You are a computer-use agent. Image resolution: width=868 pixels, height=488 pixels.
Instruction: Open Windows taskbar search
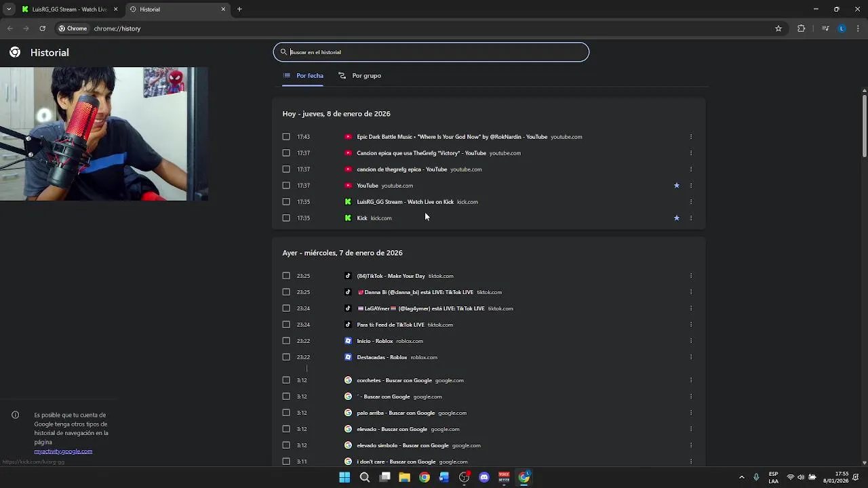click(x=364, y=477)
